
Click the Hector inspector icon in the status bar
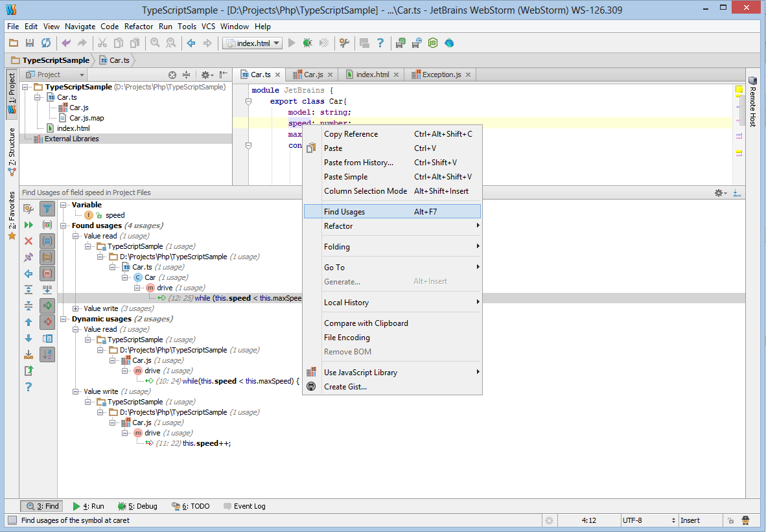point(745,520)
